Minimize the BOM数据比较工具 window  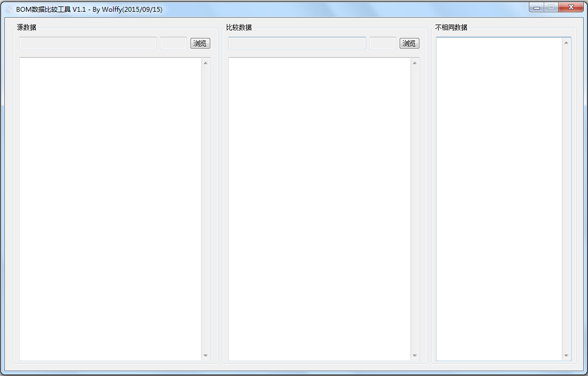537,7
